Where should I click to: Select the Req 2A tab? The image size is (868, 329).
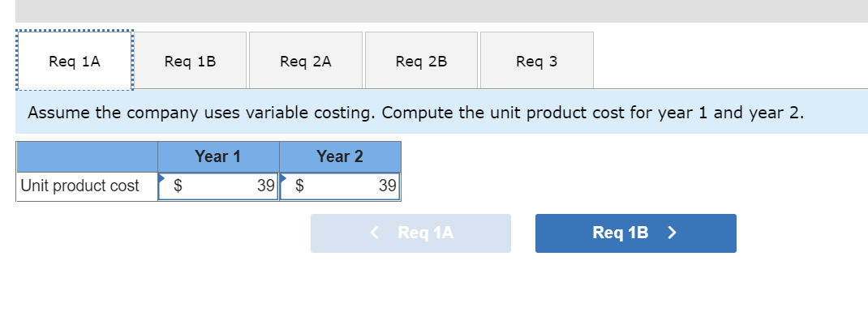coord(305,61)
